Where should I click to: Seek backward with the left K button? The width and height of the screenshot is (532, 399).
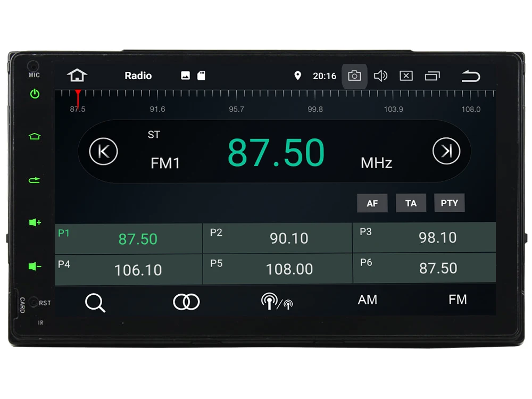(103, 151)
